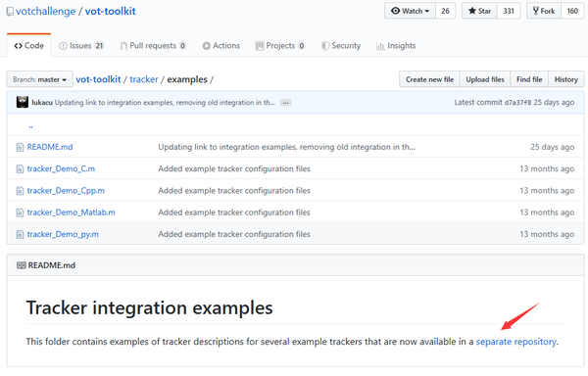Open lukacu author link
588x376 pixels.
[42, 102]
